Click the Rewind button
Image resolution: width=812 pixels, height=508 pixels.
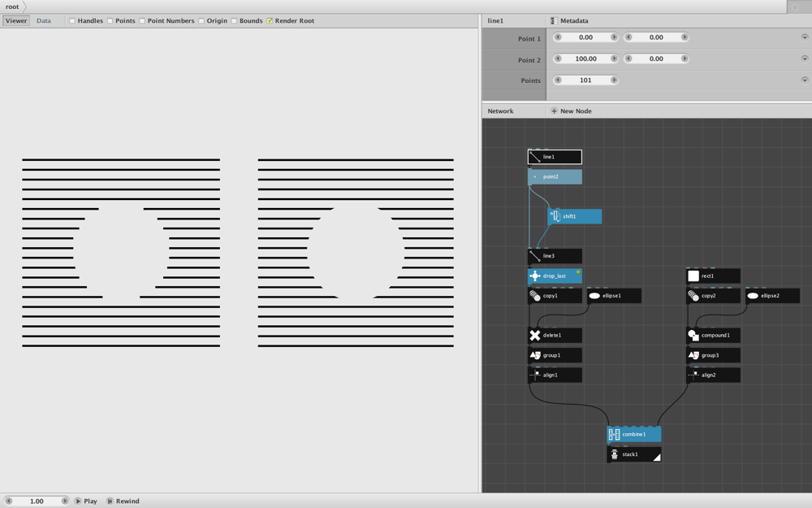click(123, 501)
